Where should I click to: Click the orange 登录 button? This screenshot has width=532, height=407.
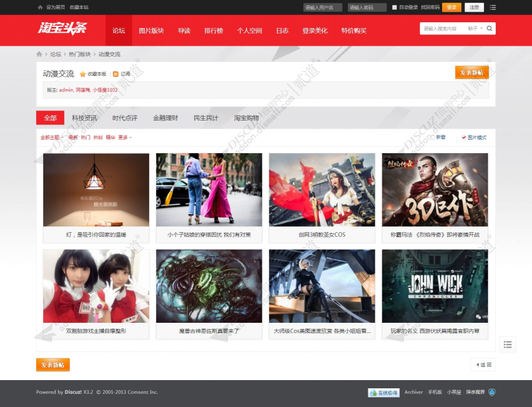451,7
